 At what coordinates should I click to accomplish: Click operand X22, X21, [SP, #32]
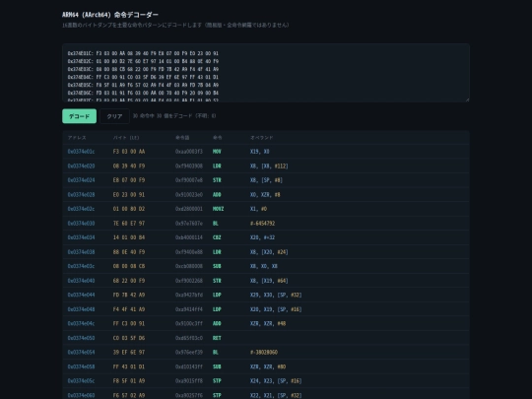click(x=276, y=395)
